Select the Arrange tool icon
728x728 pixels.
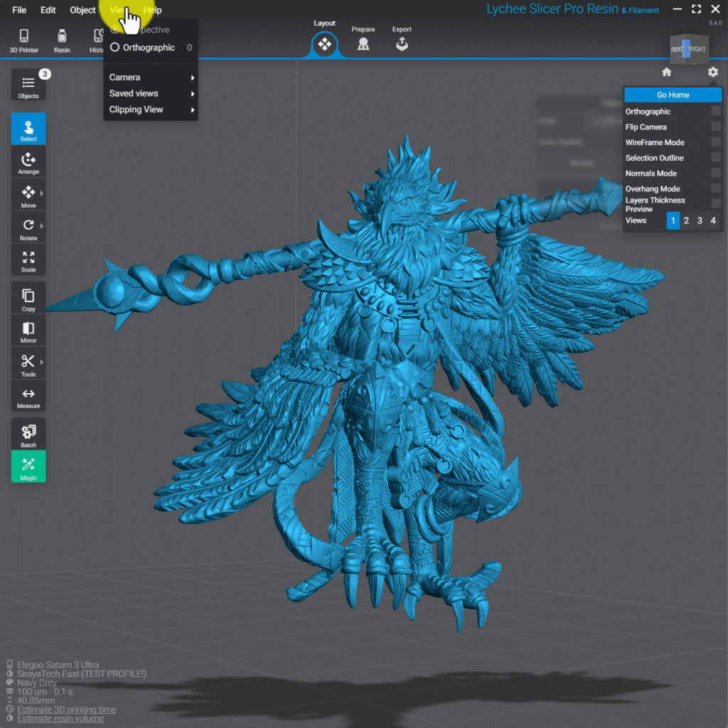[x=28, y=162]
